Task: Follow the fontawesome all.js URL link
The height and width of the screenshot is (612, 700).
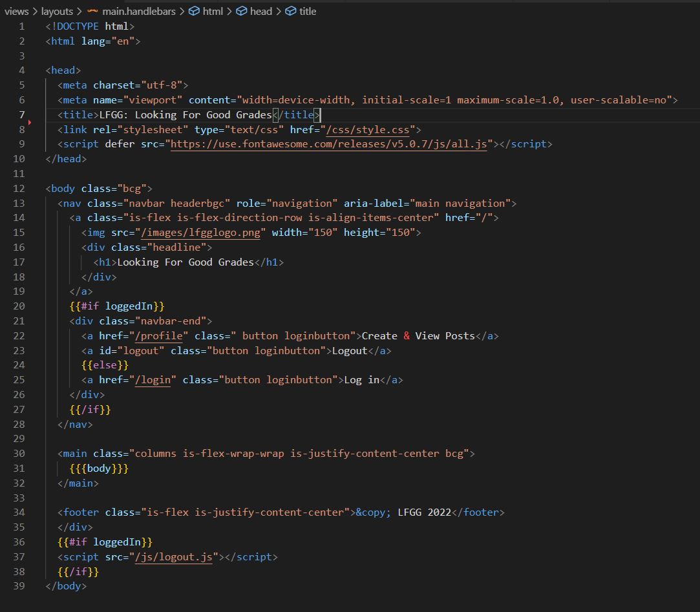Action: pos(328,144)
